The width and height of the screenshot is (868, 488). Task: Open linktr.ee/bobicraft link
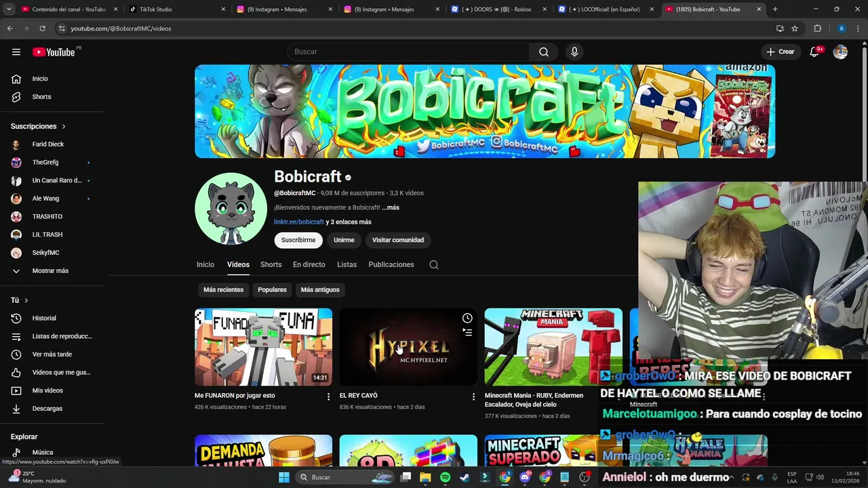(x=299, y=222)
